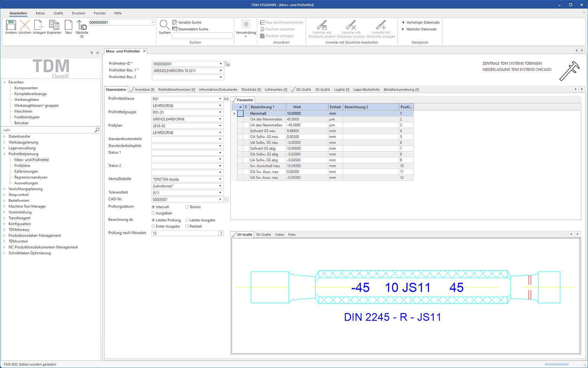
Task: Adjust Prüfung nach Monaten spinner arrows
Action: click(221, 233)
